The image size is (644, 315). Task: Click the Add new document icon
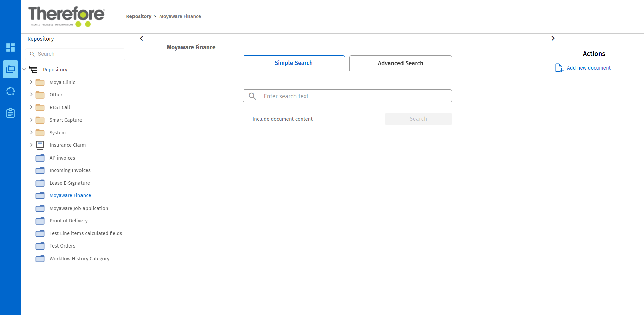point(559,68)
